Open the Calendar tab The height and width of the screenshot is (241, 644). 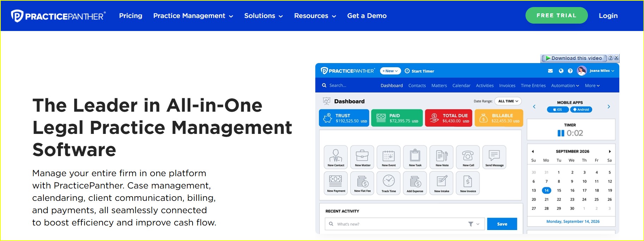461,86
